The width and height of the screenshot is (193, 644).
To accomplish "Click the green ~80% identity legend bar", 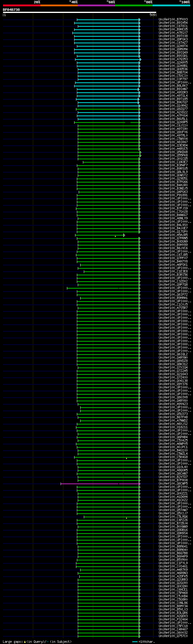I will (134, 5).
